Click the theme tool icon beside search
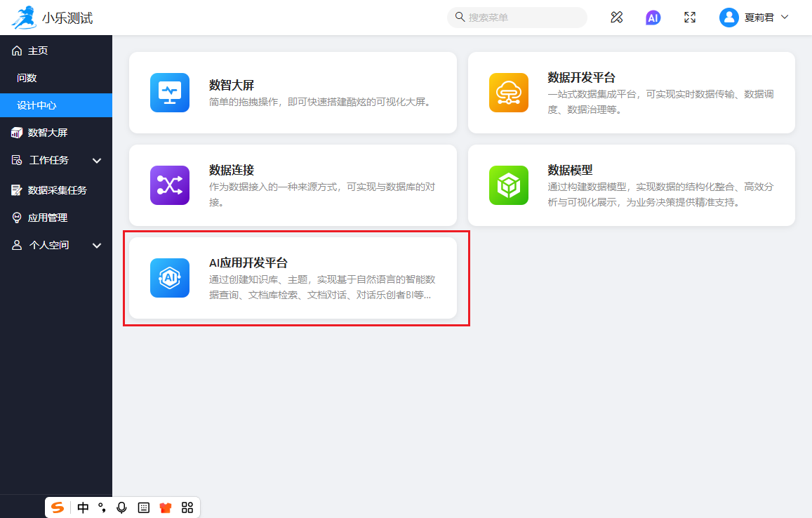Viewport: 812px width, 518px height. coord(617,18)
